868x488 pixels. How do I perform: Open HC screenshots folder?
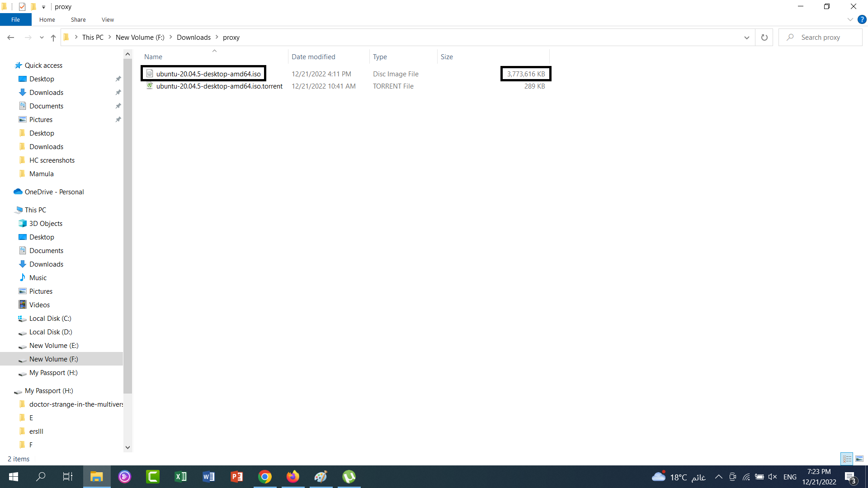(52, 160)
